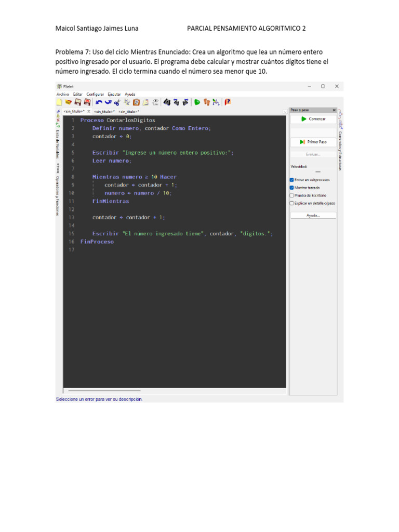Adjust the Velocidad slider handle
This screenshot has width=399, height=532.
pyautogui.click(x=318, y=171)
